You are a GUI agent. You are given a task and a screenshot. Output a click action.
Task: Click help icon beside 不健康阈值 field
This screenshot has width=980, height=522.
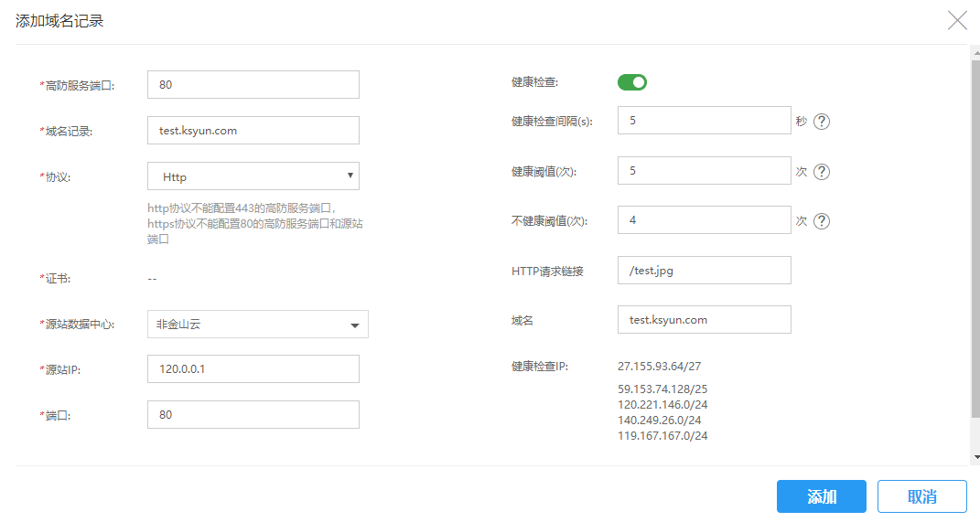822,221
